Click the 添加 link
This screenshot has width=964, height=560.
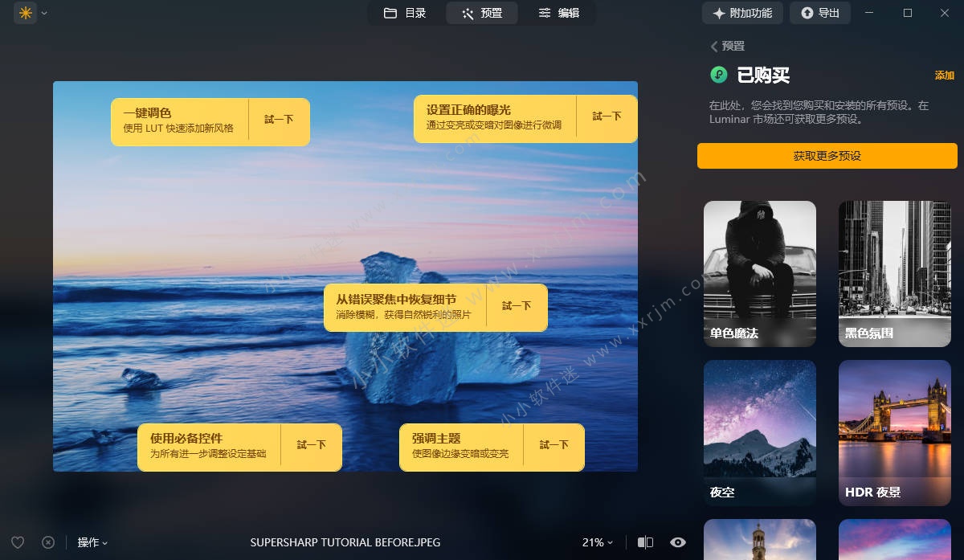coord(944,76)
